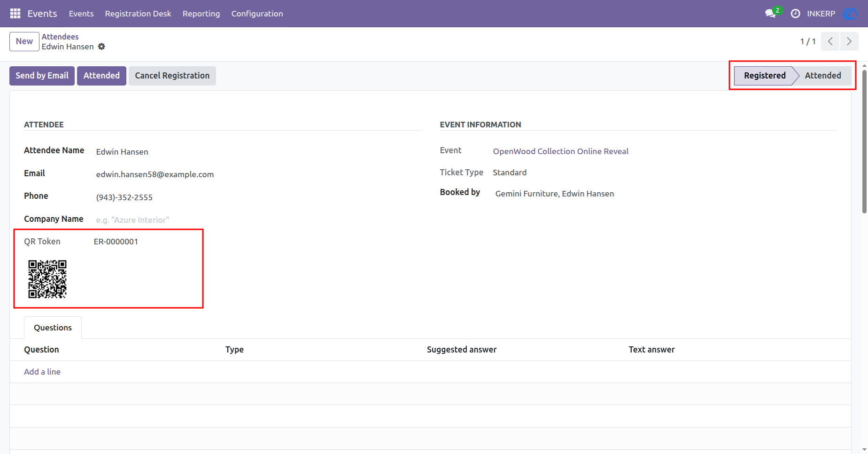
Task: Select the Attended status stage
Action: coord(823,76)
